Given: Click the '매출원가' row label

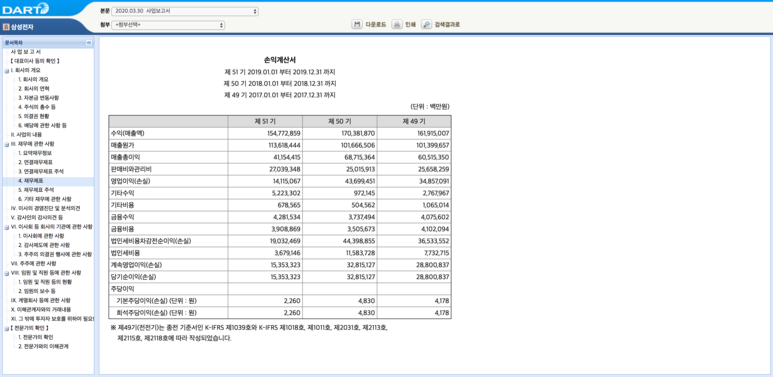Looking at the screenshot, I should 123,145.
